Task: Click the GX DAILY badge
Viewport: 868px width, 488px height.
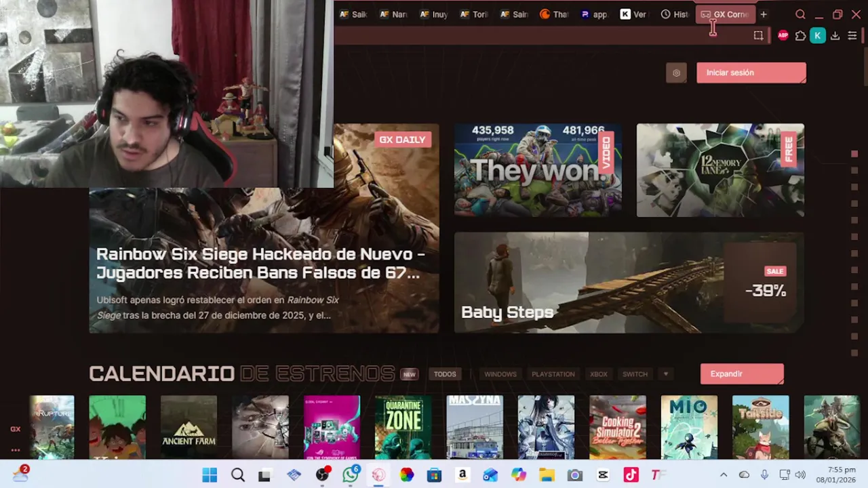Action: (403, 140)
